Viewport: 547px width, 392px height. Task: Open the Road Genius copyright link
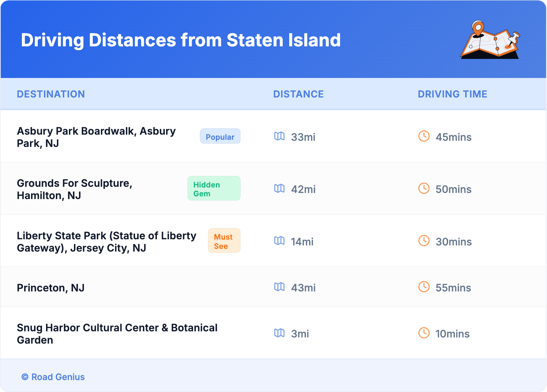[53, 377]
